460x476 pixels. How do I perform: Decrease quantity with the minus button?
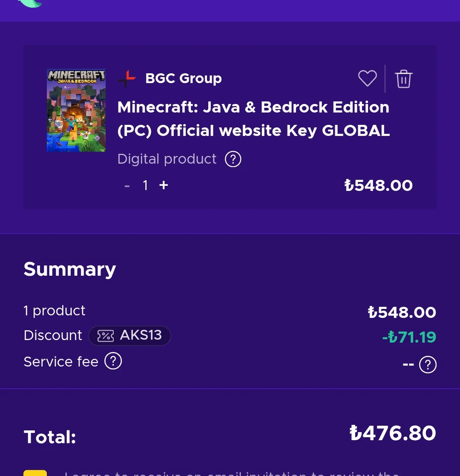coord(127,186)
